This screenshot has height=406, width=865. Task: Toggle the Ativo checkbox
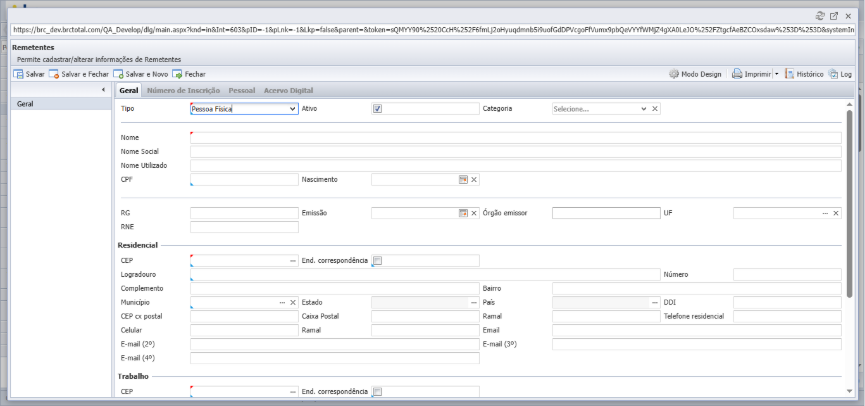pos(377,109)
